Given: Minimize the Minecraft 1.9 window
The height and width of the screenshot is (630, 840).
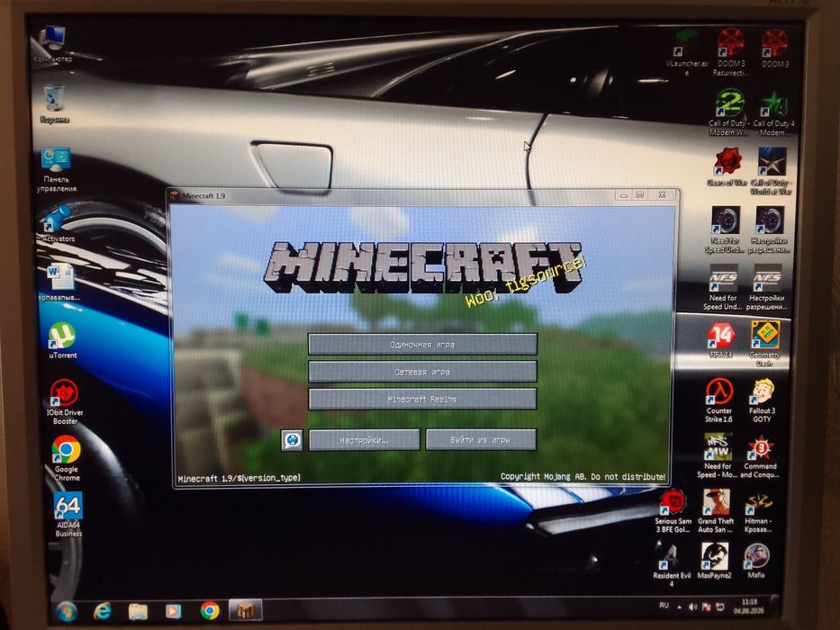Looking at the screenshot, I should click(x=624, y=195).
